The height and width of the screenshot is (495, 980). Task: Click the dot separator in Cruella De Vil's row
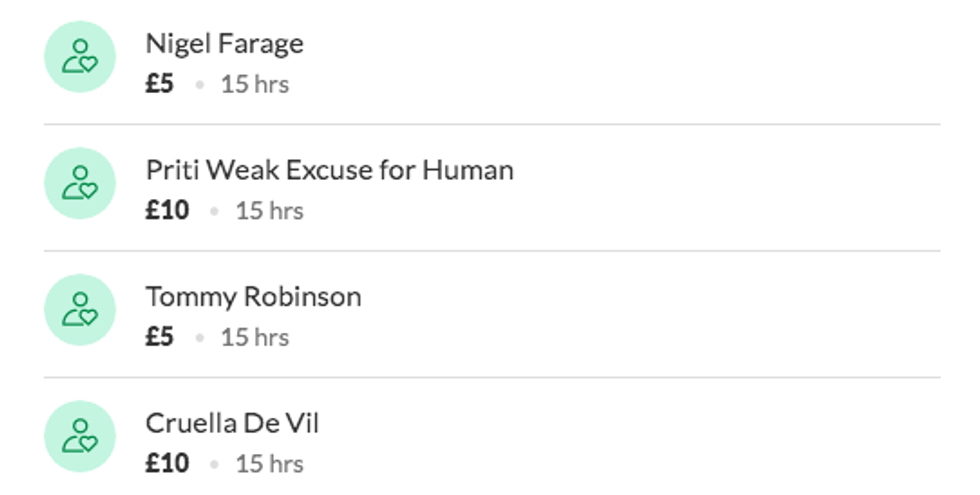point(214,465)
